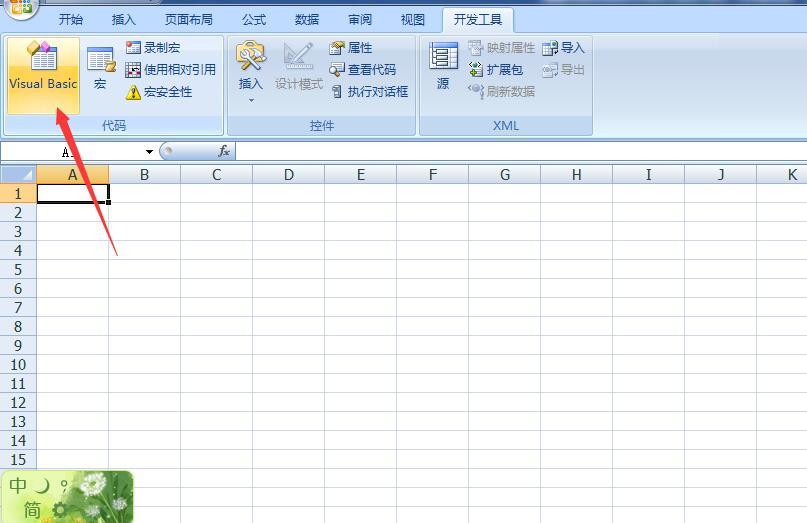Click the 中 language indicator in IME bar

click(18, 485)
